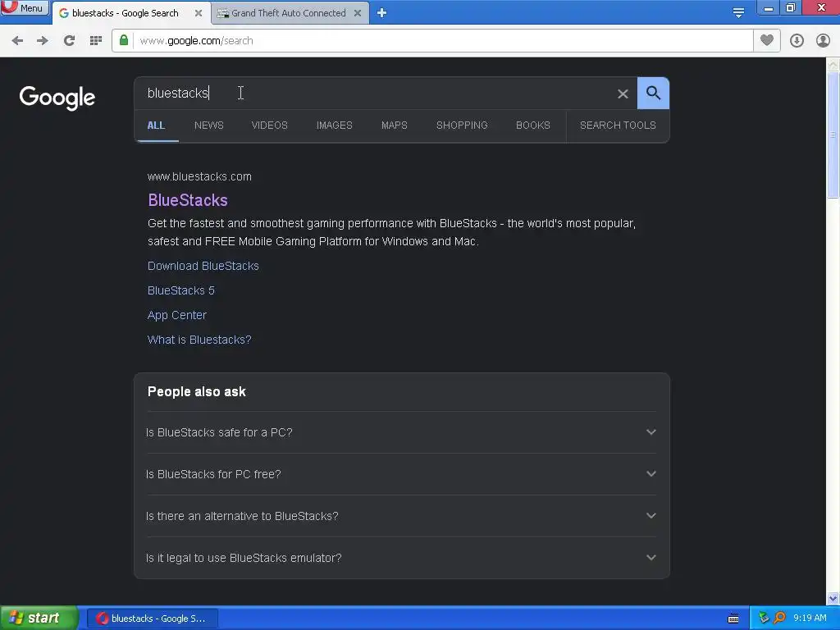Click the network tray icon
The height and width of the screenshot is (630, 840).
tap(764, 619)
